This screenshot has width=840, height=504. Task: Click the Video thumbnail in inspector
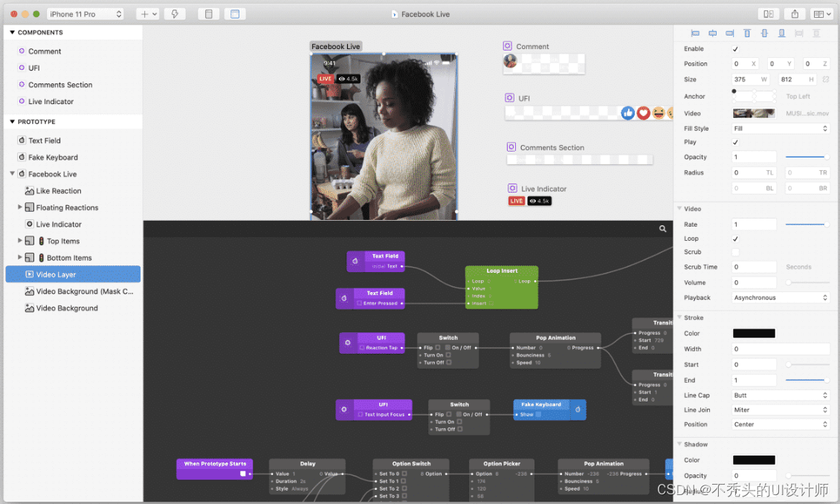click(x=754, y=113)
